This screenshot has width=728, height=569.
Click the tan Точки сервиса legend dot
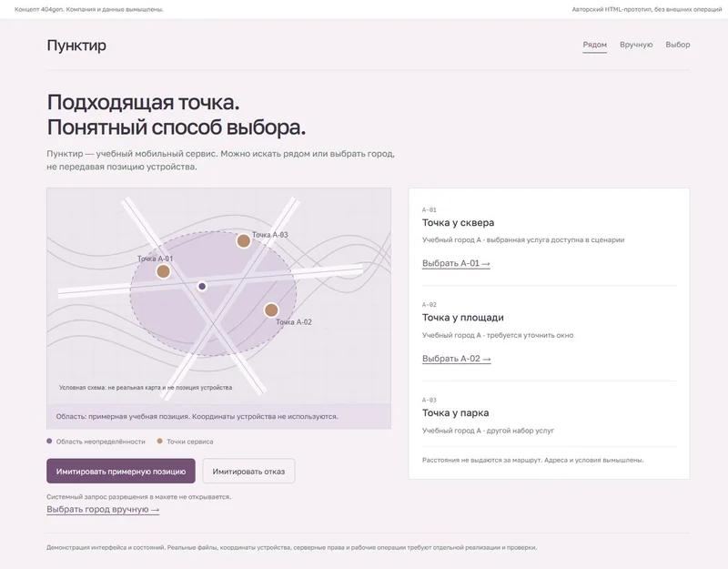click(160, 442)
